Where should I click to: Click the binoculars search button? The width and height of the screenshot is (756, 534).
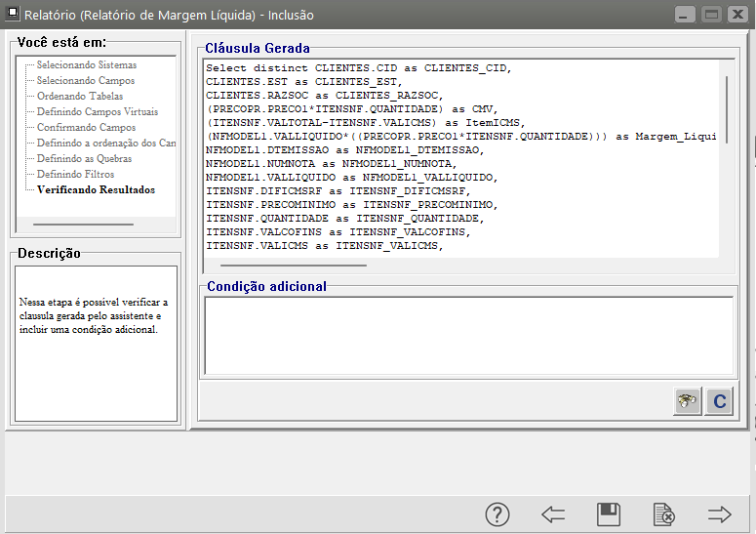[x=689, y=401]
